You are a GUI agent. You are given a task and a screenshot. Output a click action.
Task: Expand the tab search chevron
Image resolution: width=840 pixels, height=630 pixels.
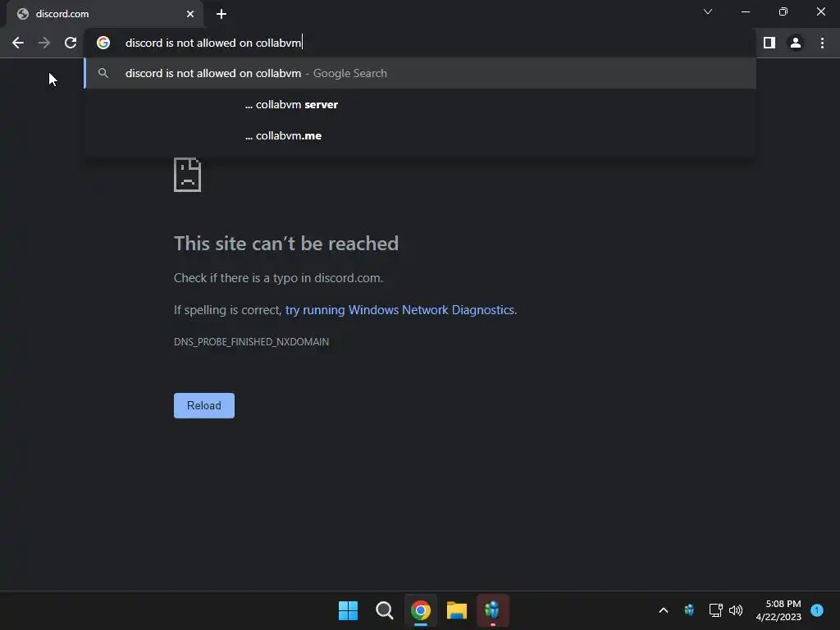coord(708,11)
